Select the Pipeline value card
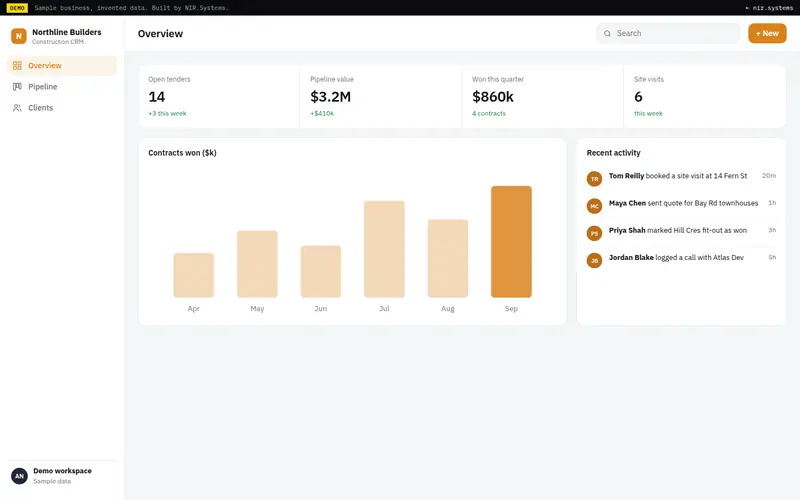The width and height of the screenshot is (800, 500). [381, 96]
